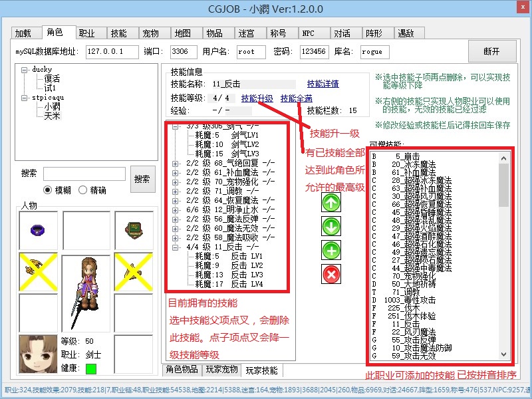This screenshot has width=532, height=399.
Task: Switch to the 宠物 tab
Action: click(x=150, y=33)
